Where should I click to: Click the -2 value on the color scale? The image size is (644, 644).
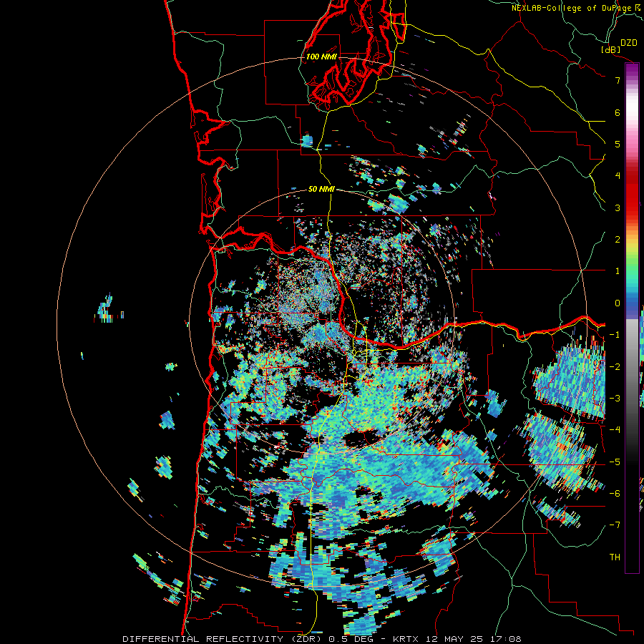coord(615,367)
